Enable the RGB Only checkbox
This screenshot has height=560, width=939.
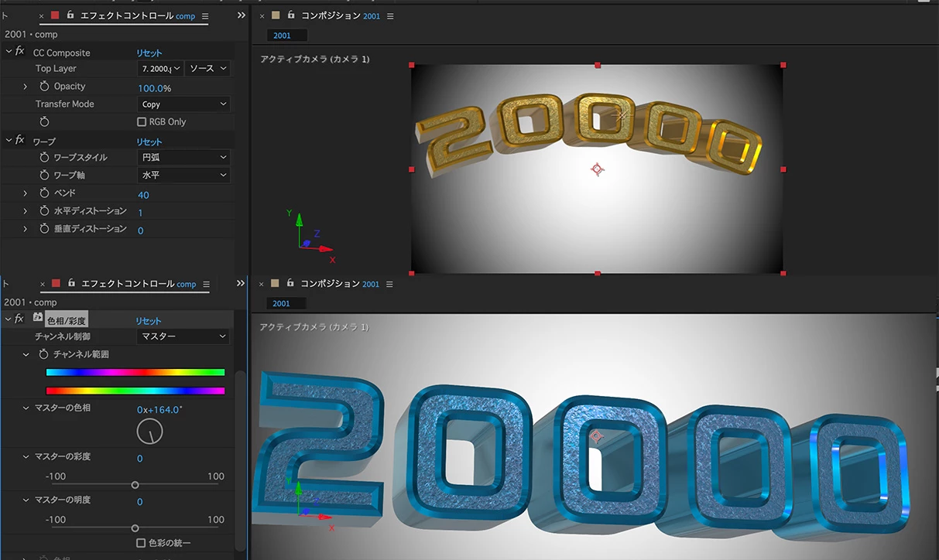pos(142,121)
